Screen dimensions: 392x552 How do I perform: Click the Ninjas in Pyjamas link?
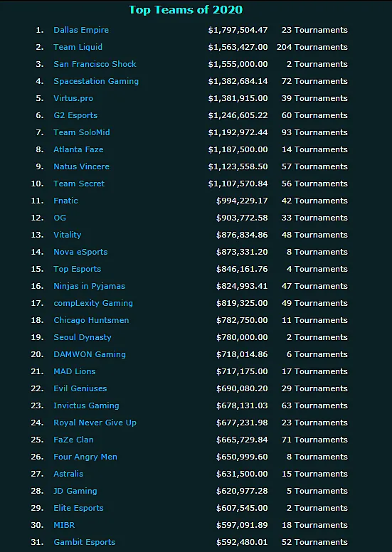(90, 286)
